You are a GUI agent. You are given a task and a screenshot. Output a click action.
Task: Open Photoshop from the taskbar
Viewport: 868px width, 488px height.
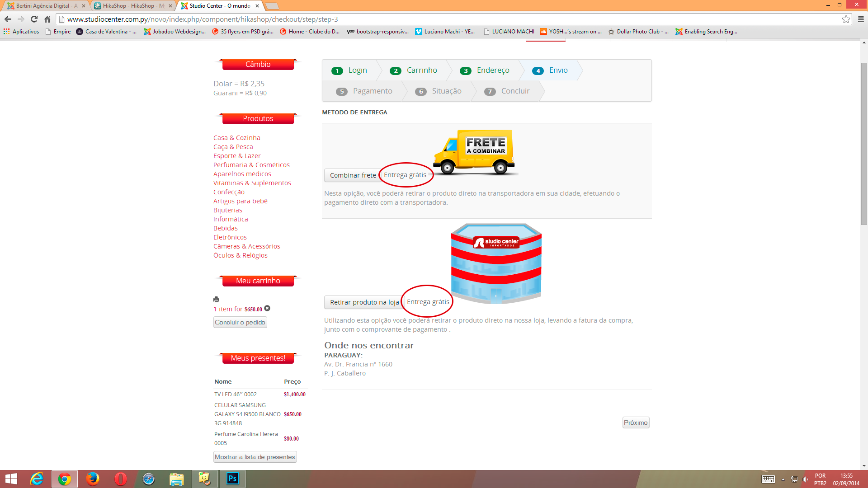(232, 479)
